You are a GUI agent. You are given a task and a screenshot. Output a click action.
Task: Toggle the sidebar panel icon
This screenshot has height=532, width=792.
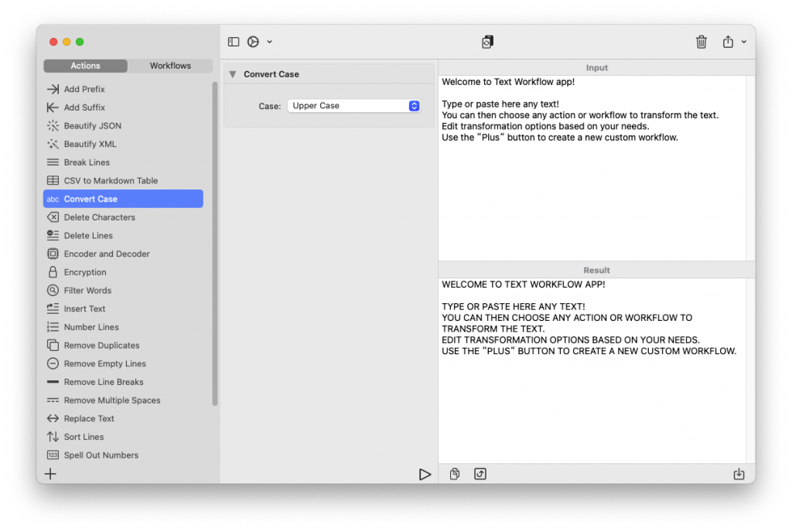[234, 42]
